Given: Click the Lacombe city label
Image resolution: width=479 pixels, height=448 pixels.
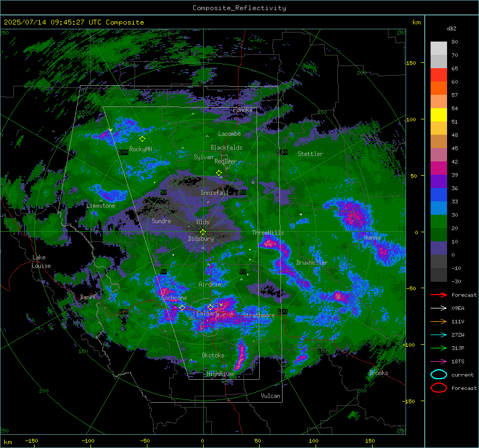Looking at the screenshot, I should pyautogui.click(x=229, y=134).
